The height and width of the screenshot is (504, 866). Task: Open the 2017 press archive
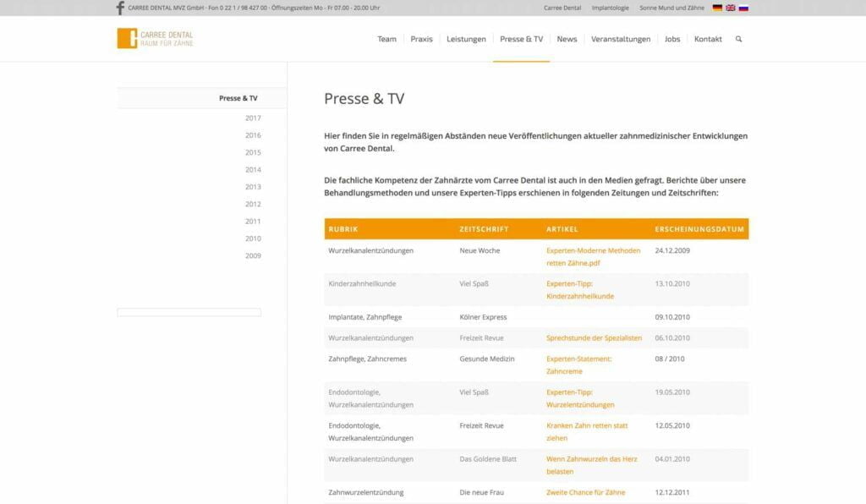(x=253, y=118)
